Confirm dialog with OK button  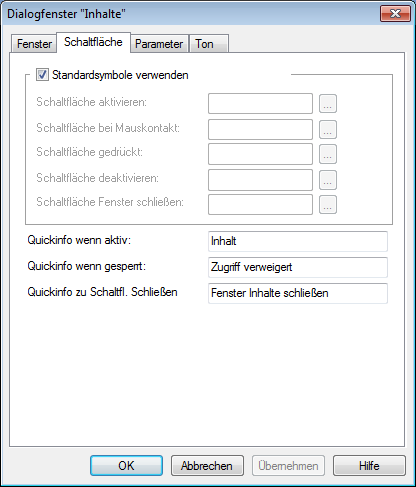(126, 465)
